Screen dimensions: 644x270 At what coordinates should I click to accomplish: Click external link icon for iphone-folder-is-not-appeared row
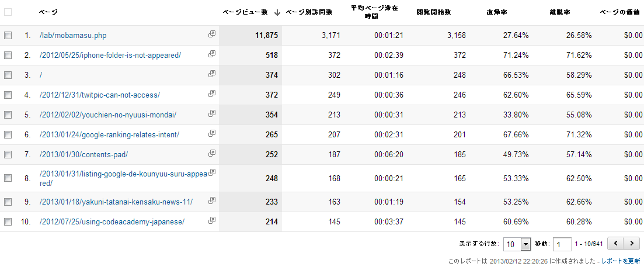click(212, 54)
